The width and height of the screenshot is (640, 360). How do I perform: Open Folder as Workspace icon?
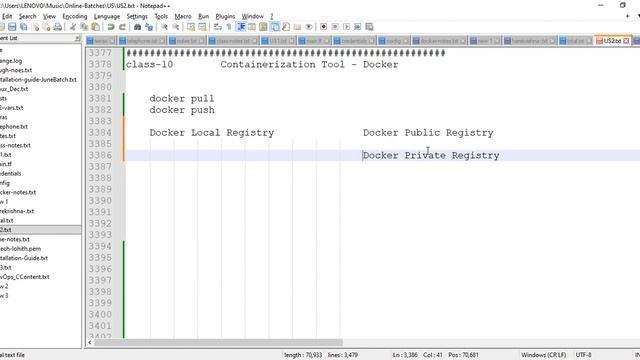click(x=298, y=27)
